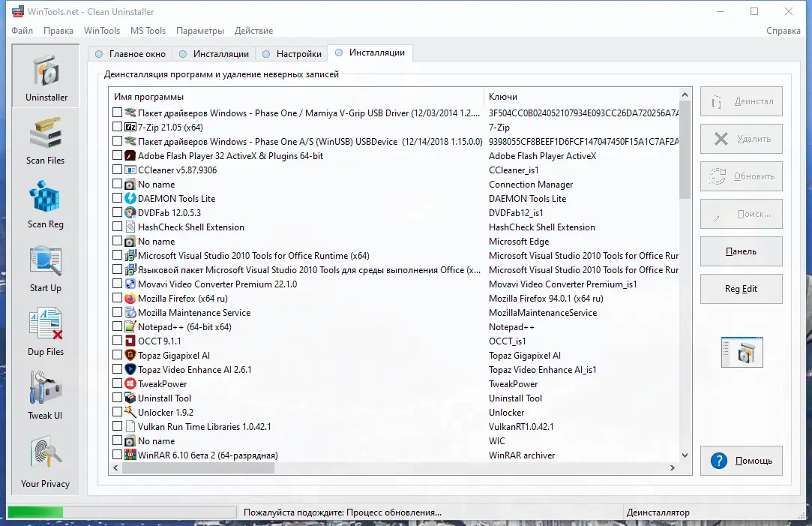Open the Справка menu
The image size is (812, 526).
tap(783, 31)
